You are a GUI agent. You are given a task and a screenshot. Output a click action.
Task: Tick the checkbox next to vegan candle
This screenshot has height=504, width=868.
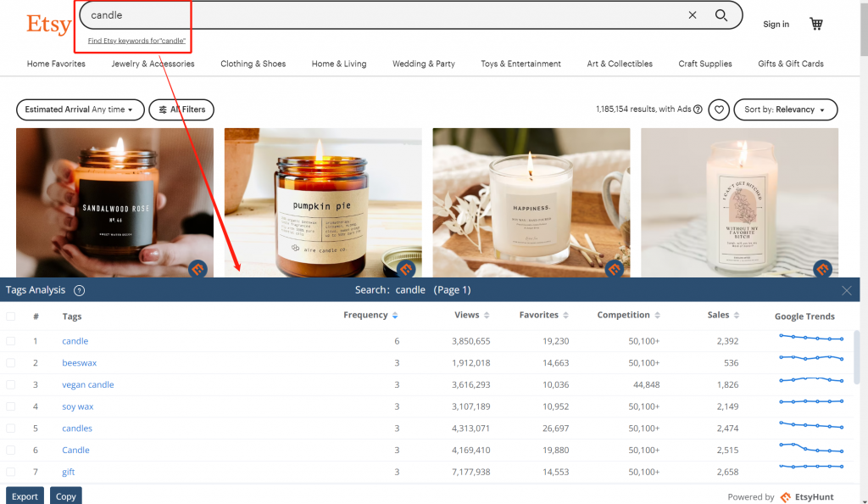coord(11,384)
